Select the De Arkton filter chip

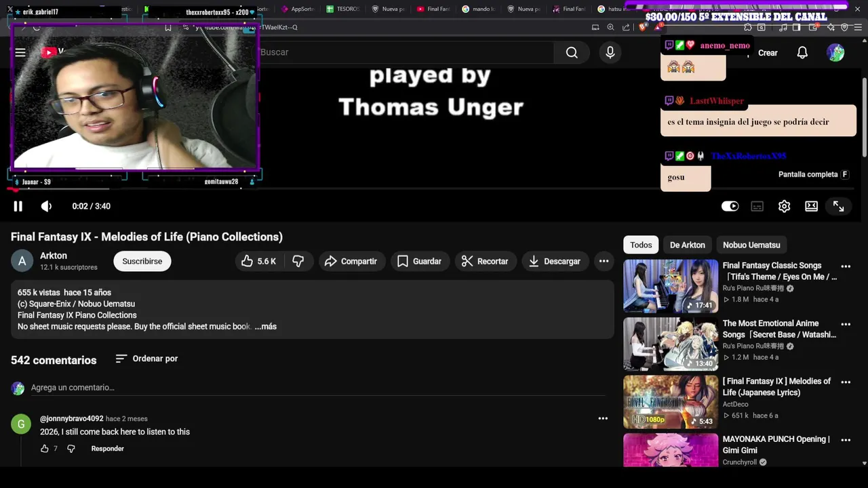[x=688, y=245]
